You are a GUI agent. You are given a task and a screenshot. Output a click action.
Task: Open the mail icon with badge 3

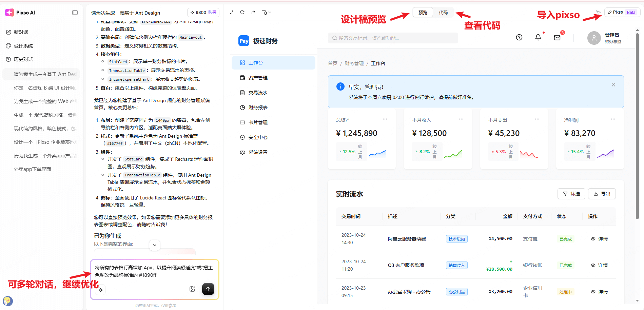pyautogui.click(x=557, y=38)
